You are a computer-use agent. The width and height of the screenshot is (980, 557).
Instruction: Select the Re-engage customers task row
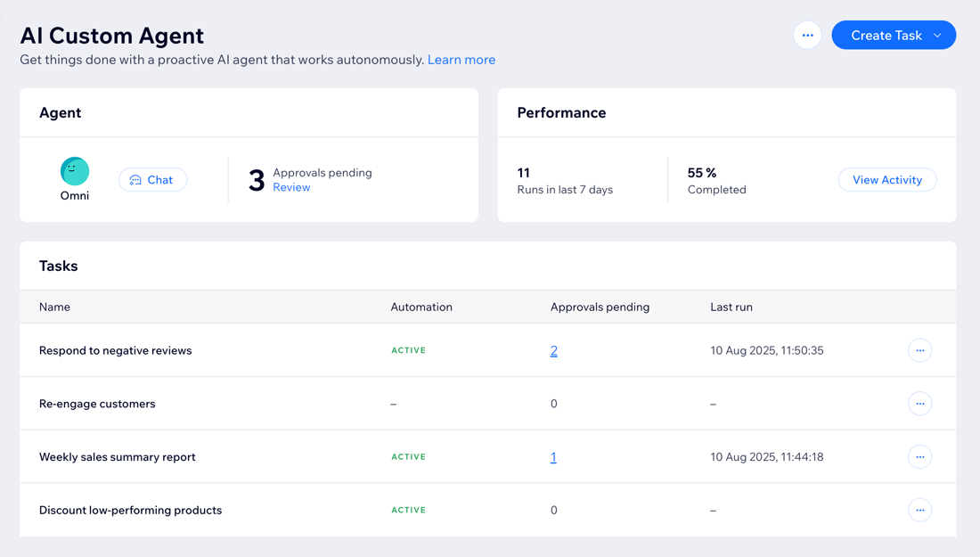tap(97, 404)
